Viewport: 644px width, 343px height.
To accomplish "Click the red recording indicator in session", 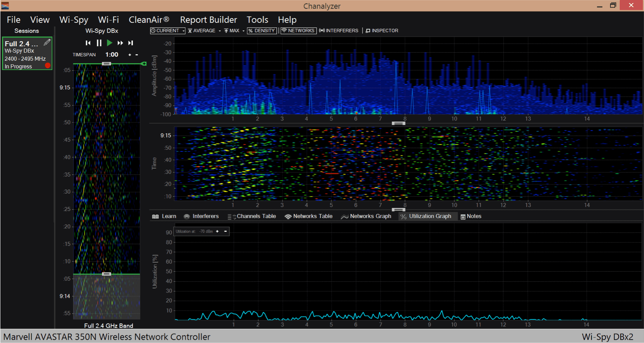I will pos(48,65).
